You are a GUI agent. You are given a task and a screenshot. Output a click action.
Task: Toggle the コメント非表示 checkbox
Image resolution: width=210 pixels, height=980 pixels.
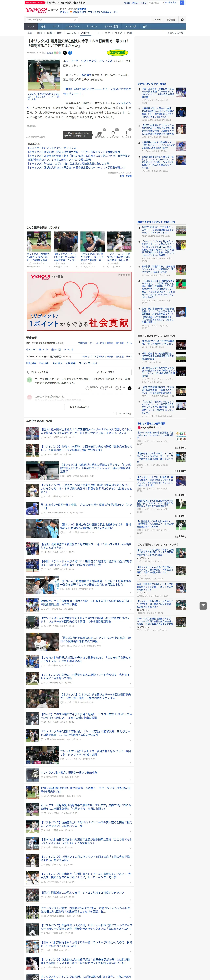point(115,414)
